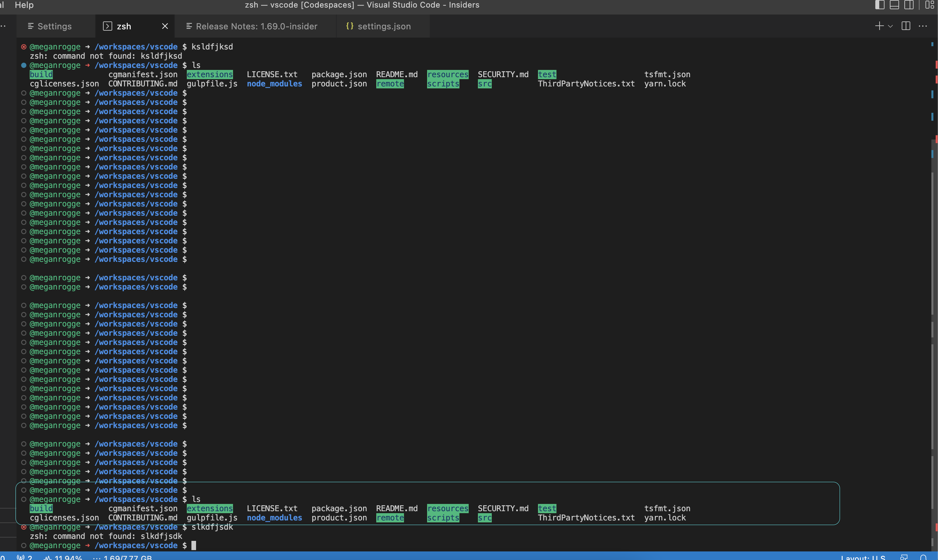Click the red error decoration beside ksldfjksd
The image size is (938, 560).
point(23,47)
